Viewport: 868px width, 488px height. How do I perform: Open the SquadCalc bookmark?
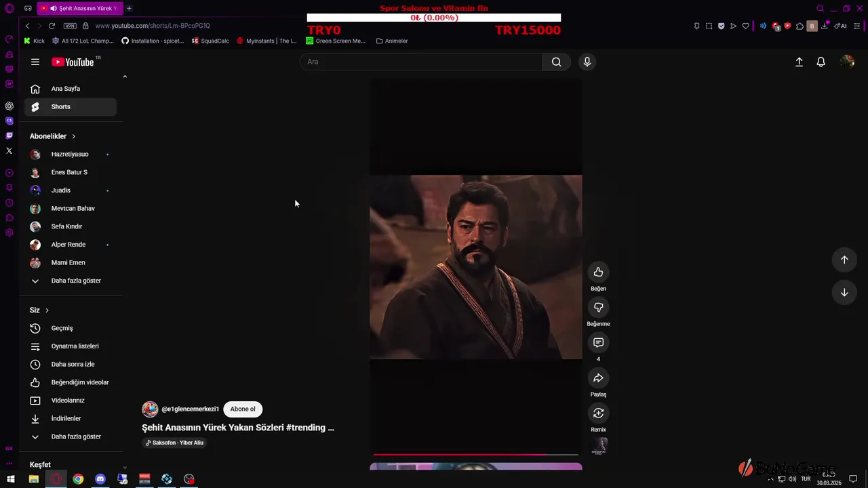[x=210, y=41]
